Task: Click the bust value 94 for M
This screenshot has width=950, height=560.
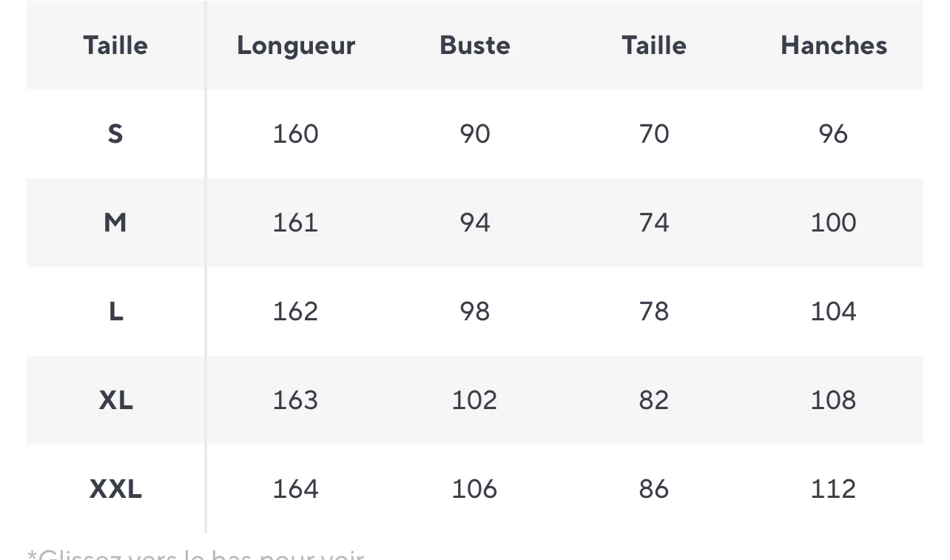Action: [475, 223]
